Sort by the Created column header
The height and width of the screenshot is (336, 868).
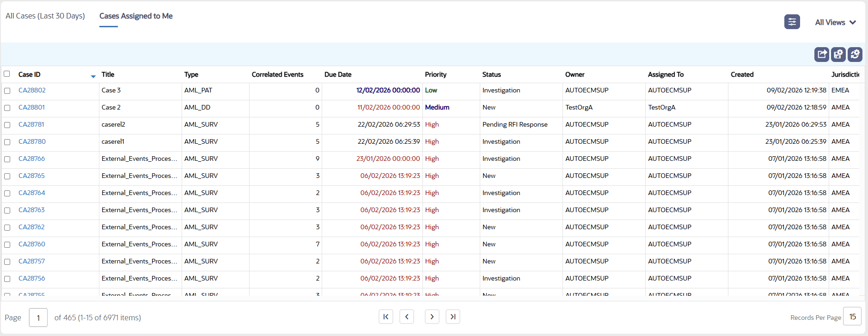point(742,74)
